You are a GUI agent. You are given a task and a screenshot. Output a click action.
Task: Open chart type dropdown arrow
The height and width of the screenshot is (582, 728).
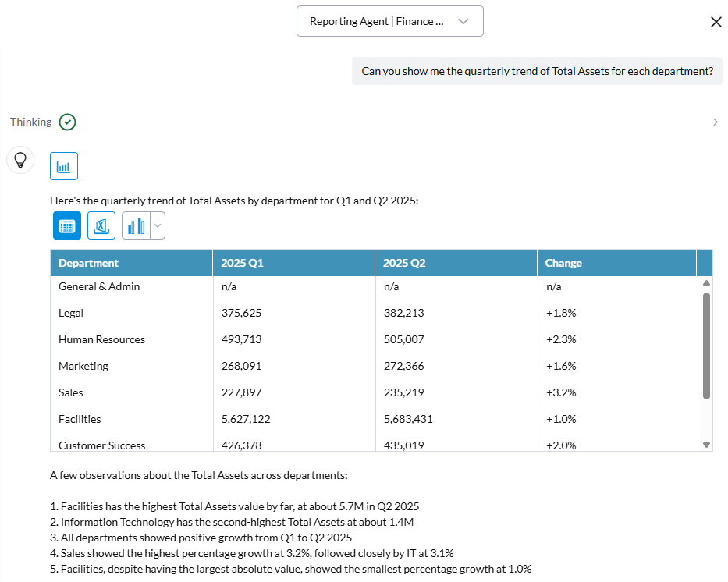click(x=158, y=225)
